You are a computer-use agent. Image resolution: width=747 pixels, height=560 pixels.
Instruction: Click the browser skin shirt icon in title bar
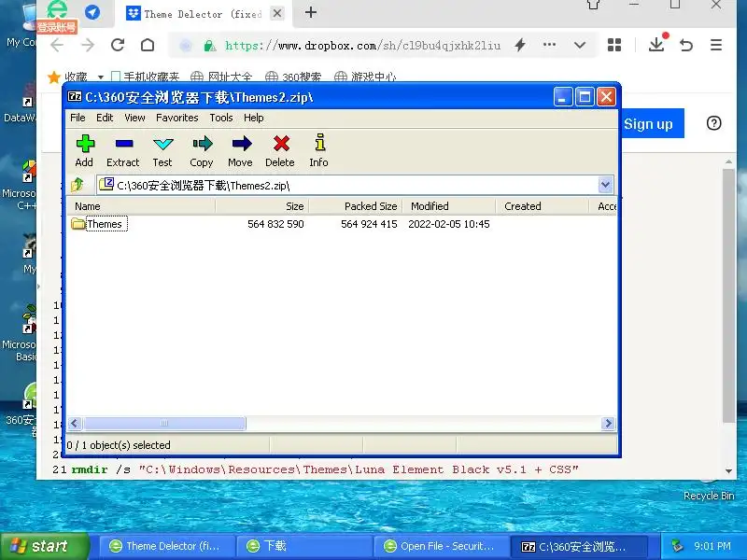point(593,5)
